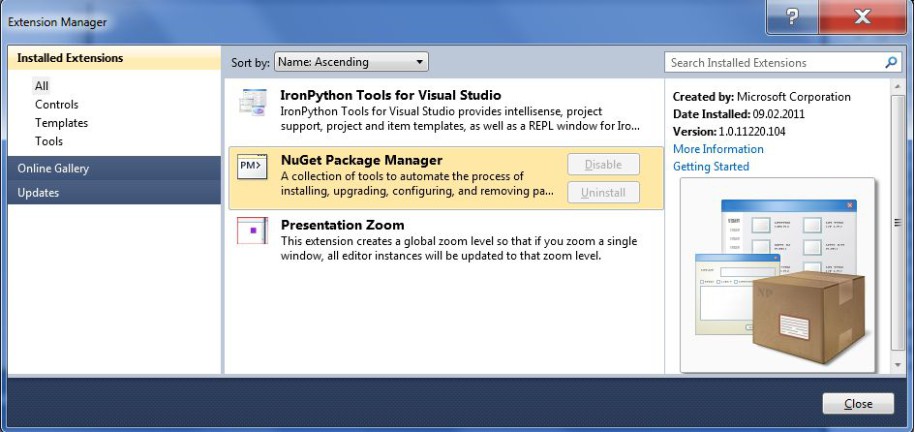Open the More Information link
This screenshot has width=915, height=432.
click(718, 149)
